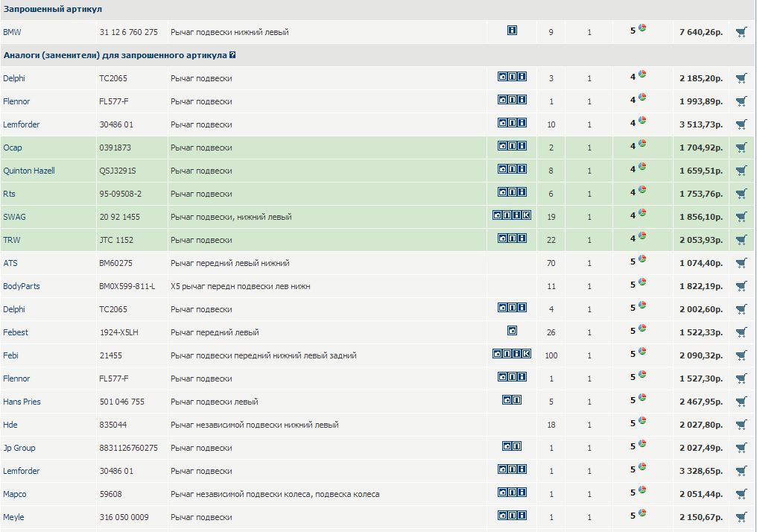Screen dimensions: 757x532
Task: Add Mapco 59608 to the cart
Action: 741,494
